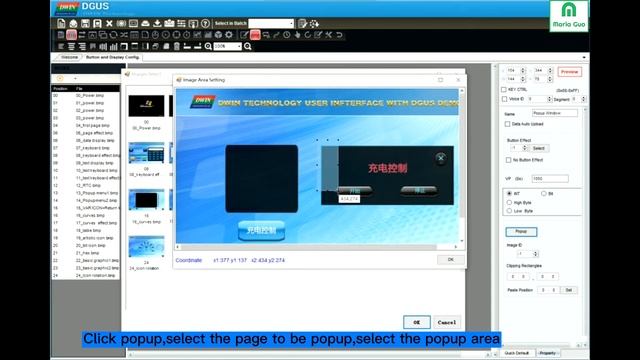Click the Button Effect number spinner

point(524,148)
